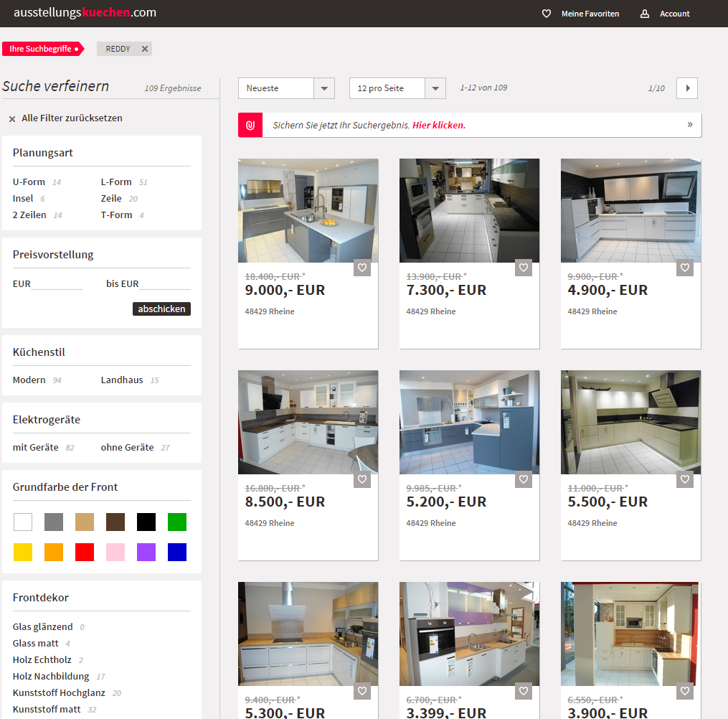Viewport: 728px width, 719px height.
Task: Filter kitchens ohne Geräte
Action: (127, 447)
